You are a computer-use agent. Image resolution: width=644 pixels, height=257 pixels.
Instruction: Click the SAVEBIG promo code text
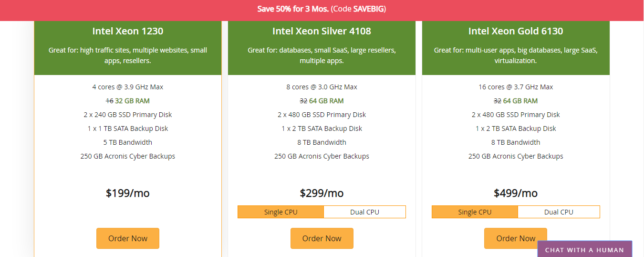(369, 9)
